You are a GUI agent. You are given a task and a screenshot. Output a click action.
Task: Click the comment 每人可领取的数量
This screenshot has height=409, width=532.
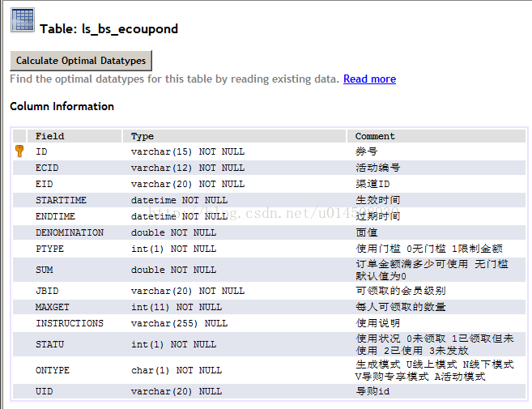[x=400, y=307]
